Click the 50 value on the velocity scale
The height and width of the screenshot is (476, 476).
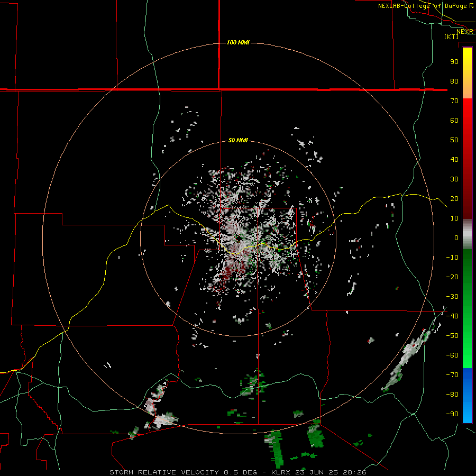(454, 140)
